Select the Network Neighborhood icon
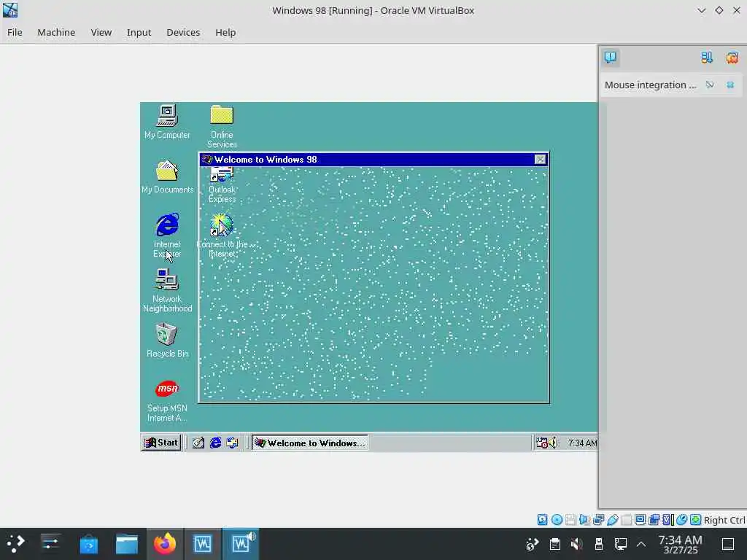Viewport: 747px width, 560px height. (x=167, y=290)
